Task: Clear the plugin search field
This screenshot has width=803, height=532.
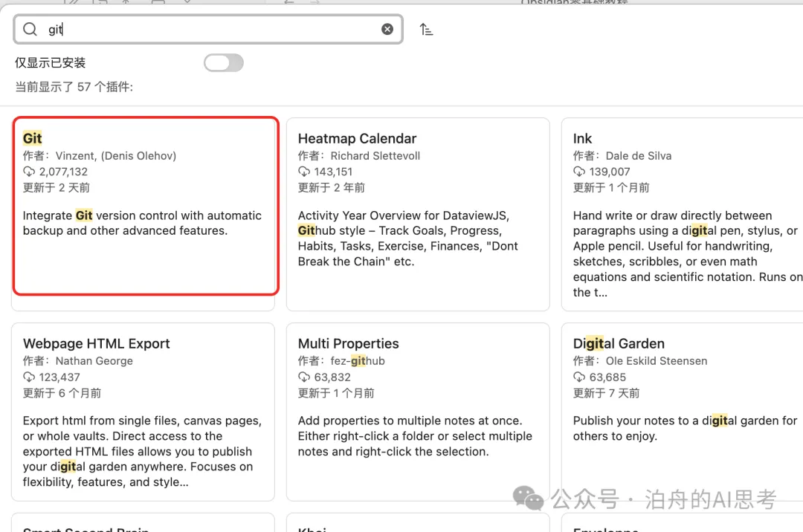Action: click(x=387, y=29)
